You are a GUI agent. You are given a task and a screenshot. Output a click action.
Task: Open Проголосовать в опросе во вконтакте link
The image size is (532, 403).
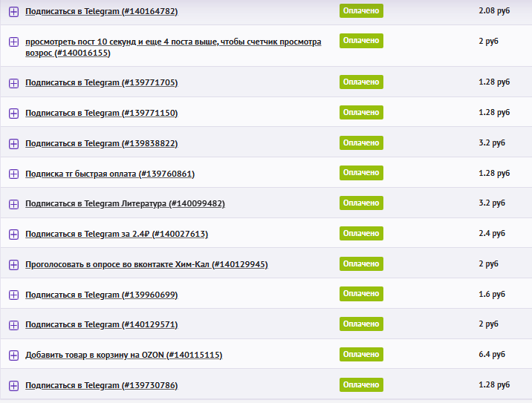[x=146, y=265]
